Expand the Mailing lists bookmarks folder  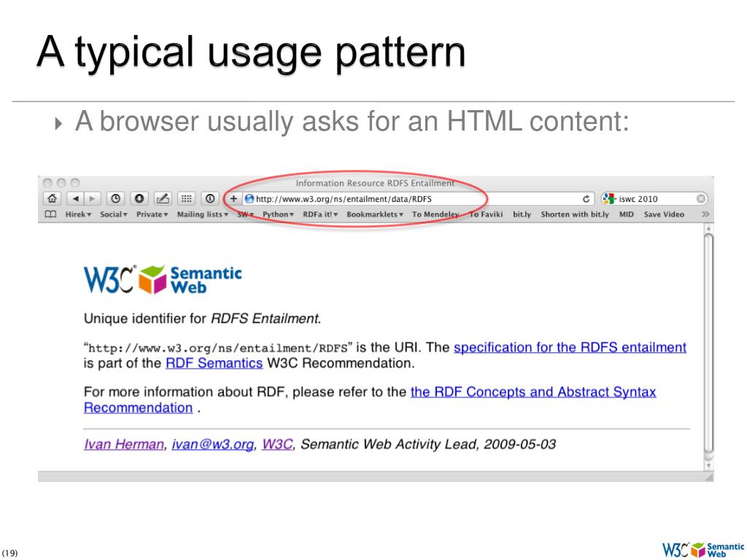[203, 214]
